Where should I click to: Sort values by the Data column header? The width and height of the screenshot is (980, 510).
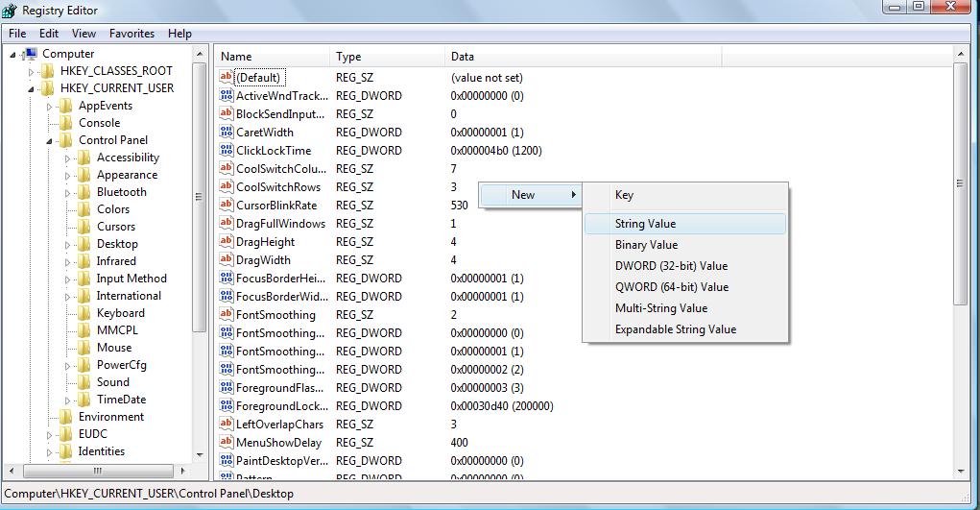tap(584, 57)
